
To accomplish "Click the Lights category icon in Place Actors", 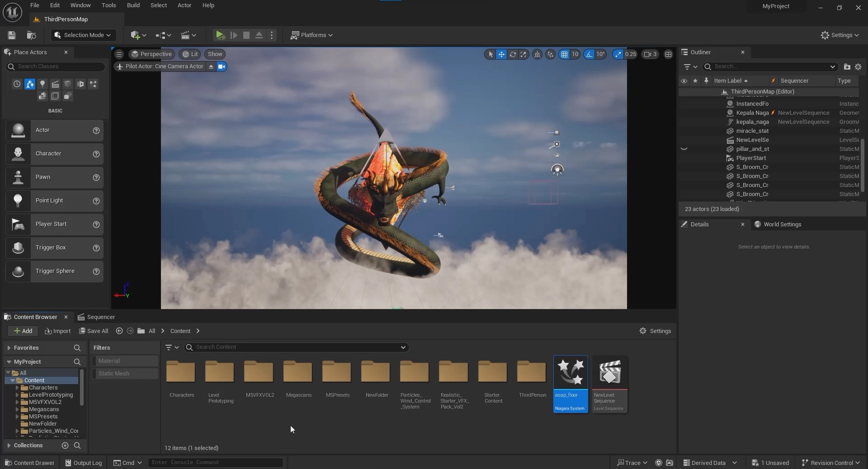I will (42, 84).
